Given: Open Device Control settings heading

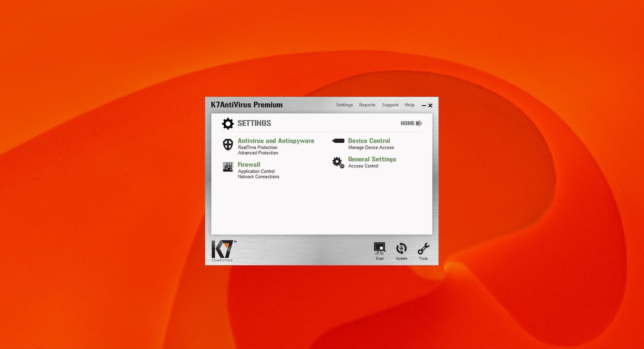Looking at the screenshot, I should [x=369, y=141].
